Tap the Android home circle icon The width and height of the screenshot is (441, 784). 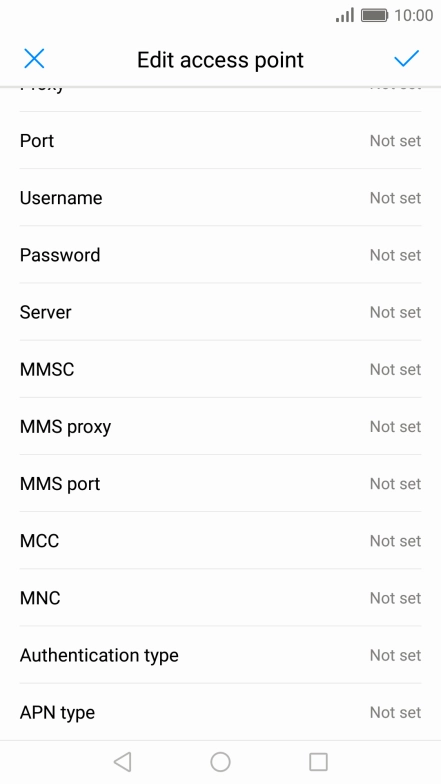(220, 762)
